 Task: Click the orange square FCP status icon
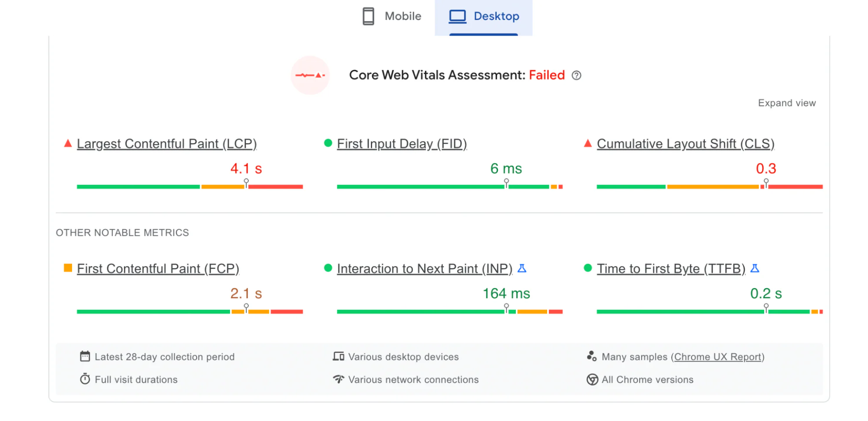point(68,268)
